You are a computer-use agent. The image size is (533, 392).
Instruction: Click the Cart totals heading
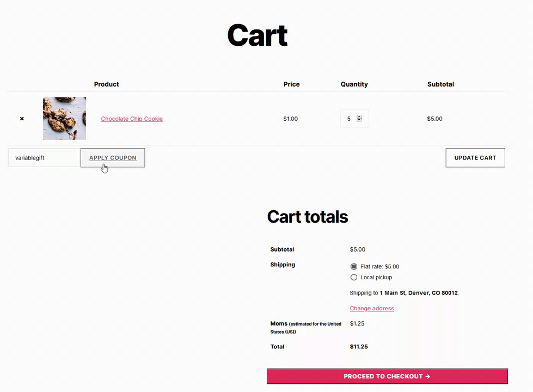click(x=308, y=217)
